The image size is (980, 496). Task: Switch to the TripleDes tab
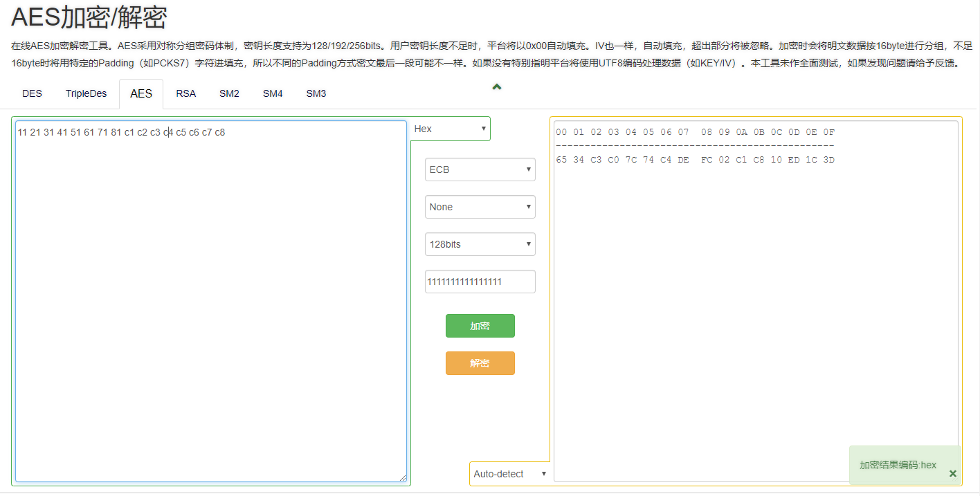click(87, 94)
